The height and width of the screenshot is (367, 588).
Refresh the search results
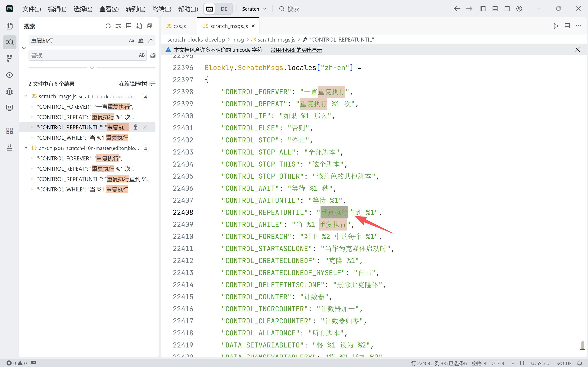[x=108, y=26]
